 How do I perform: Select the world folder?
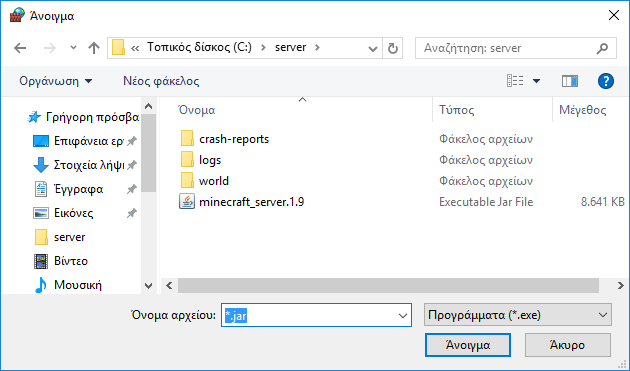click(214, 181)
